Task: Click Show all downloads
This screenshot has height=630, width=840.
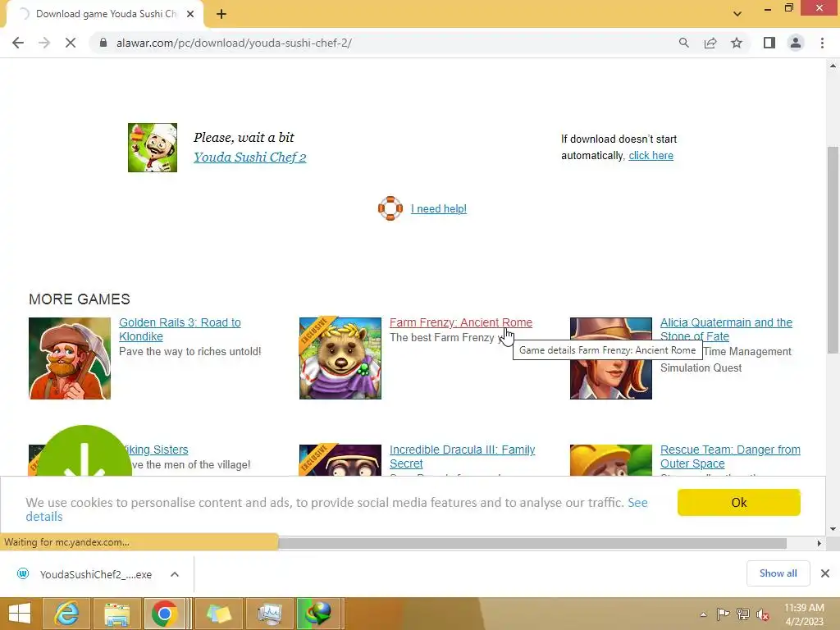Action: click(x=778, y=573)
